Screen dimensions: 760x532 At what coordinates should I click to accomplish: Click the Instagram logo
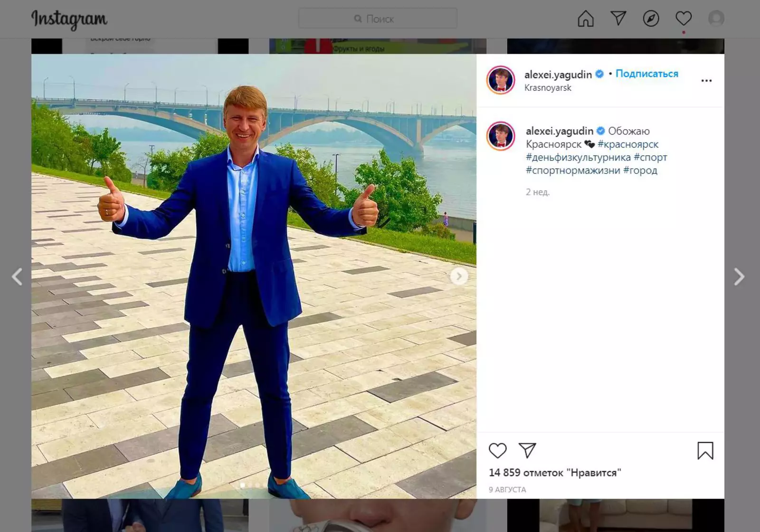pos(69,19)
